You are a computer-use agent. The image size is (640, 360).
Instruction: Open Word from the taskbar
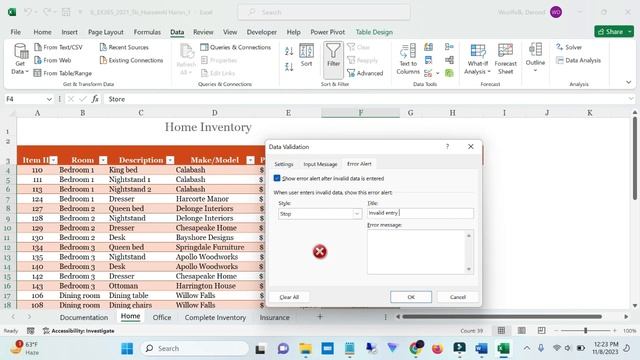481,349
